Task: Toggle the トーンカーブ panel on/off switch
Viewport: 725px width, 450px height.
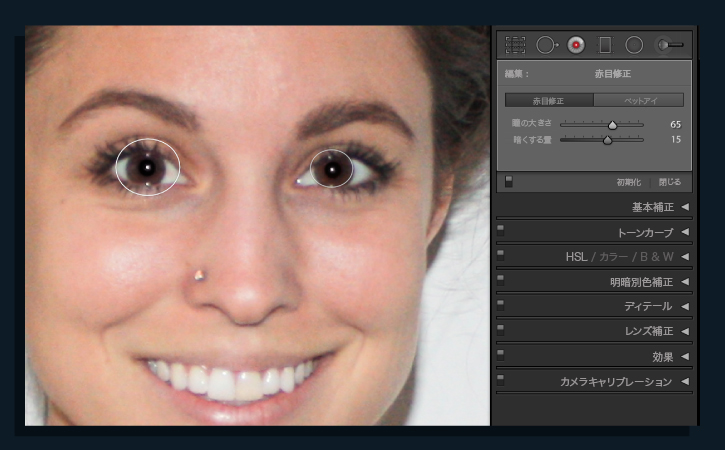Action: click(500, 230)
